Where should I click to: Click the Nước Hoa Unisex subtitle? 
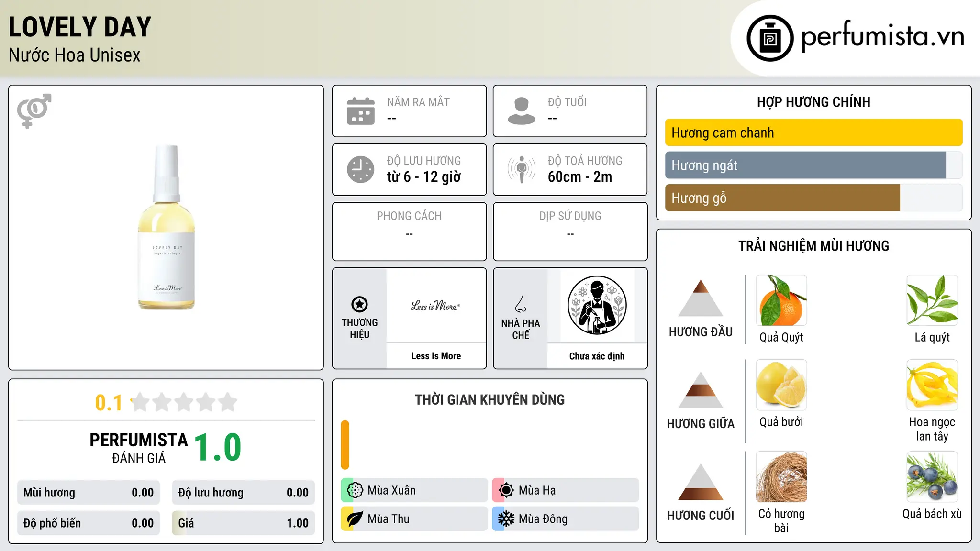pos(75,55)
